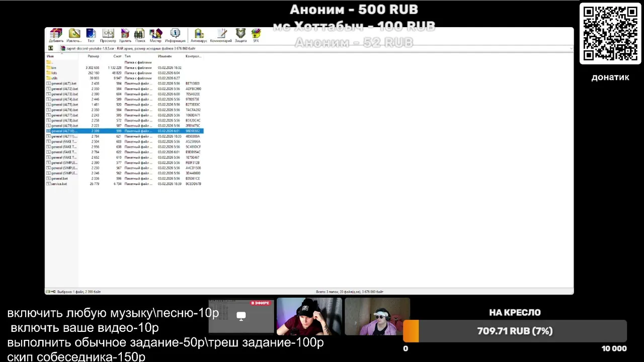The height and width of the screenshot is (362, 644).
Task: Click the webcam of person in black cap
Action: (x=309, y=316)
